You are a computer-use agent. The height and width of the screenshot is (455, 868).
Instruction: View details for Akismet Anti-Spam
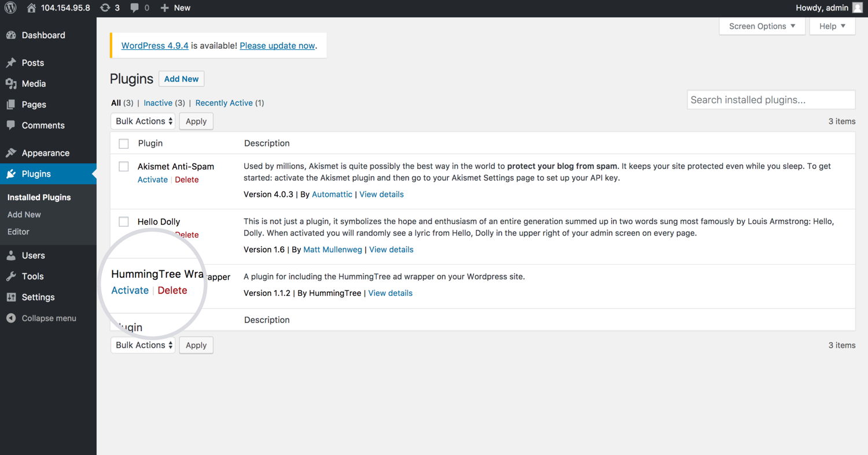(381, 195)
